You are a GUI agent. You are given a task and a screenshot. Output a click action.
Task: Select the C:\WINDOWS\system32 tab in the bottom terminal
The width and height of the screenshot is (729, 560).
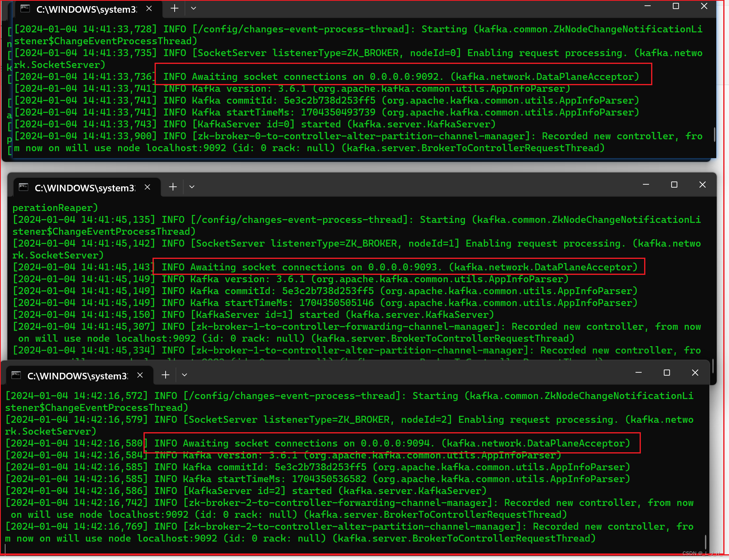click(79, 376)
